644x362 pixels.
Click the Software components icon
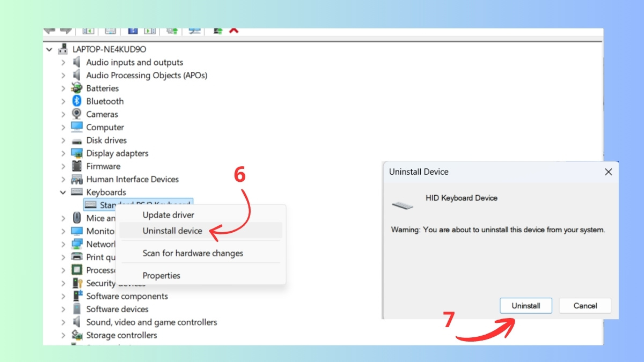[x=77, y=296]
